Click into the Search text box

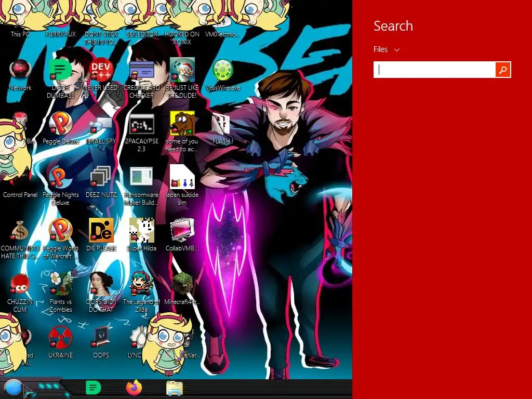point(435,70)
